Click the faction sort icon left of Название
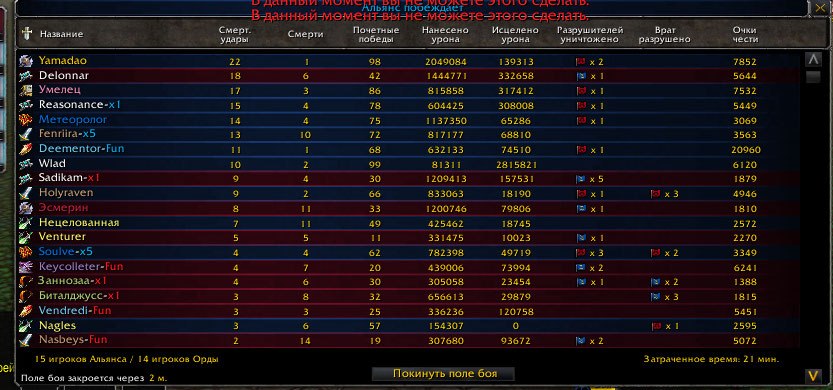This screenshot has height=390, width=833. point(27,34)
